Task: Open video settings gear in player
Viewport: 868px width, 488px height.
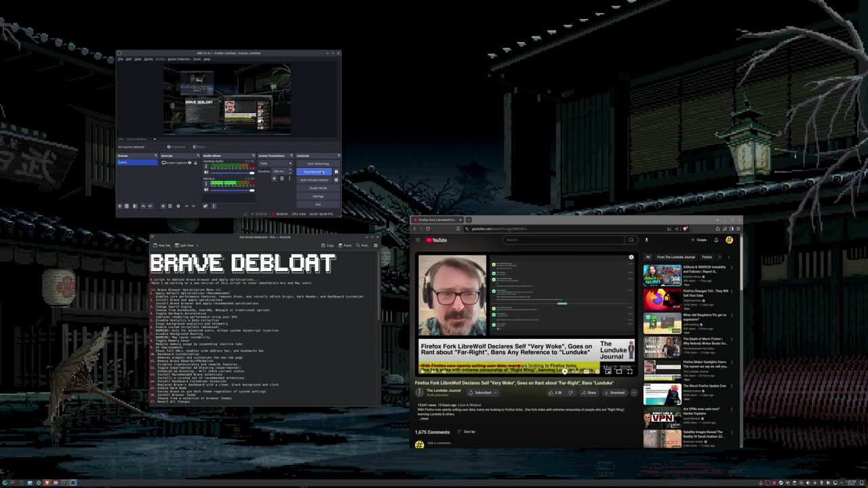Action: click(597, 371)
